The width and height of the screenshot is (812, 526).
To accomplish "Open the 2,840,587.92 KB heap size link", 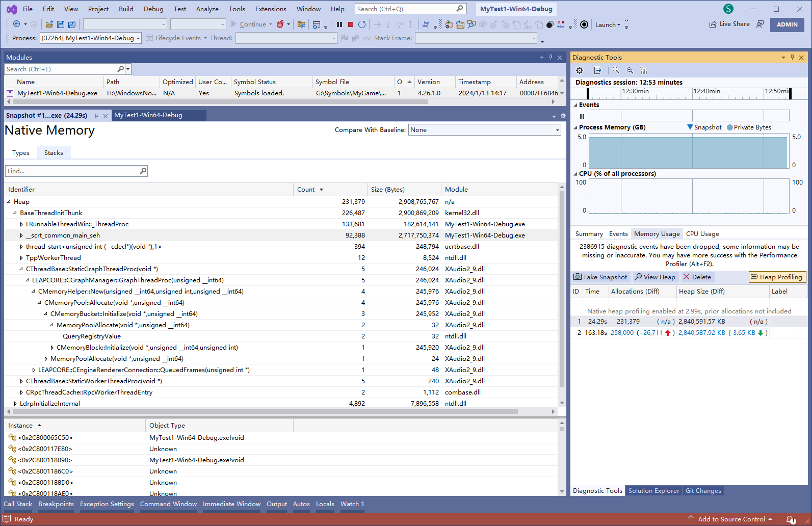I will 701,332.
